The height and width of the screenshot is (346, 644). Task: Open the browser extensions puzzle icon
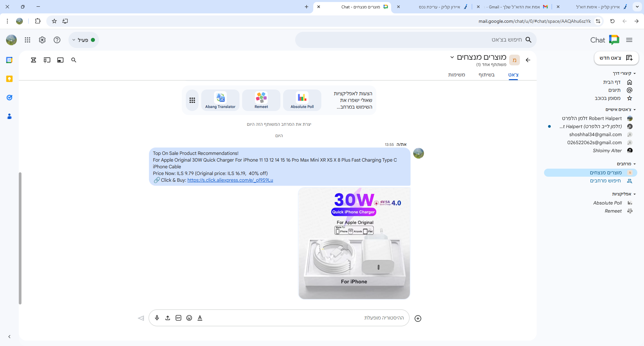(38, 21)
